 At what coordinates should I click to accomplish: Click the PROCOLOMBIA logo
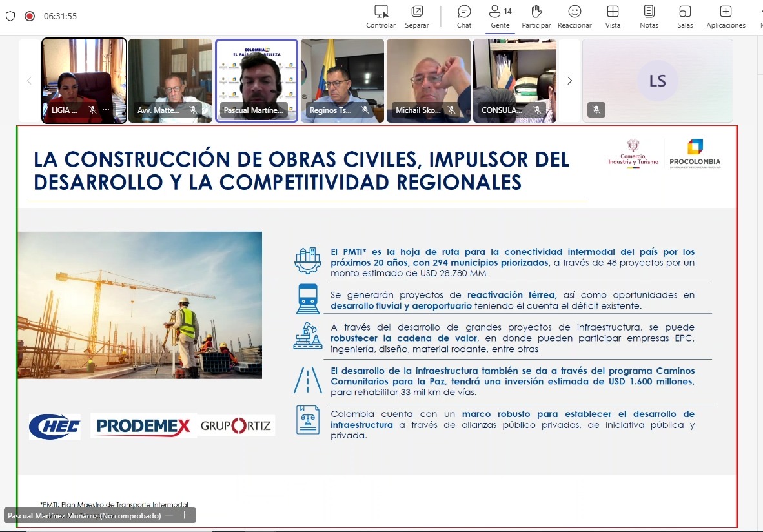695,153
